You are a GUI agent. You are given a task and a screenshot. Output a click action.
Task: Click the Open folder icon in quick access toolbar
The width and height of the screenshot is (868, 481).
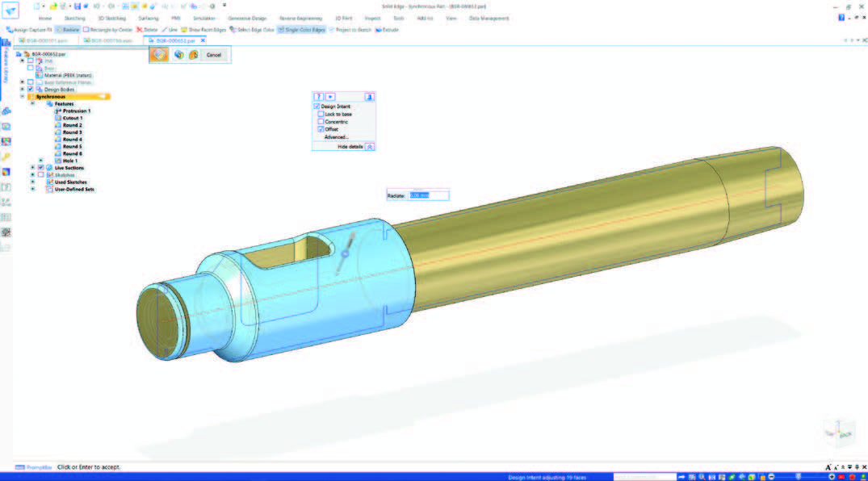[53, 6]
